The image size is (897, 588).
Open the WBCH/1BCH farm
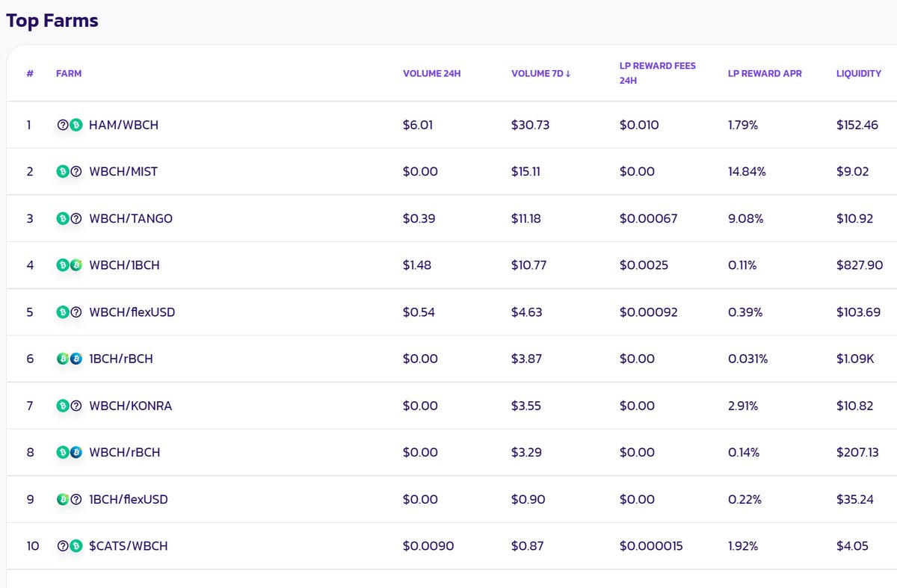(x=124, y=265)
